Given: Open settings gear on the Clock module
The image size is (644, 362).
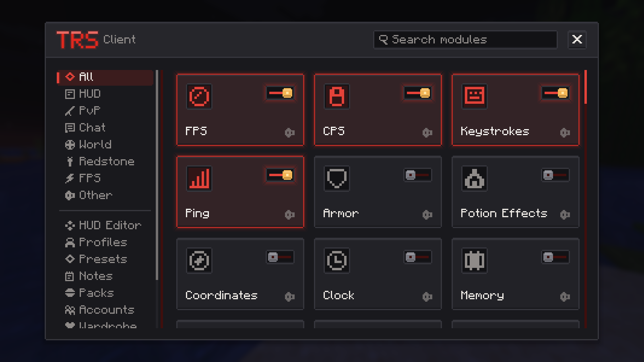Looking at the screenshot, I should pos(427,296).
